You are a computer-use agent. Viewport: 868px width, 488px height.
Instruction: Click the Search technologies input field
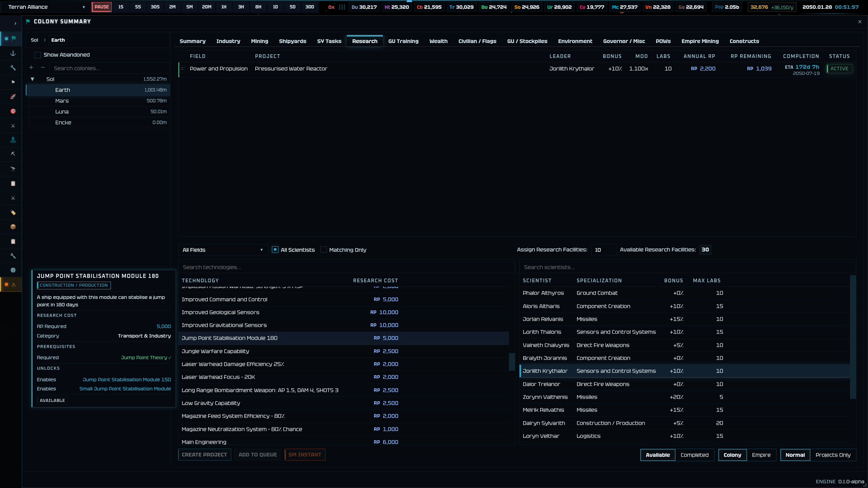[346, 267]
